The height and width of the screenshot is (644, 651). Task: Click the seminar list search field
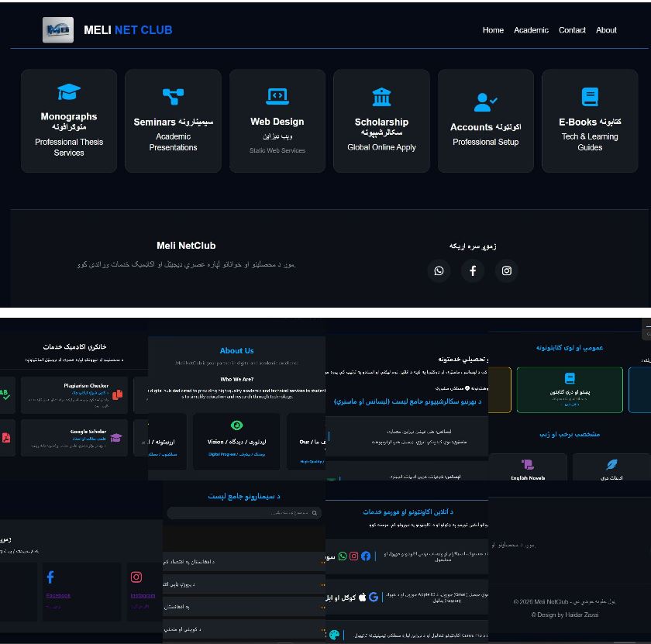244,513
